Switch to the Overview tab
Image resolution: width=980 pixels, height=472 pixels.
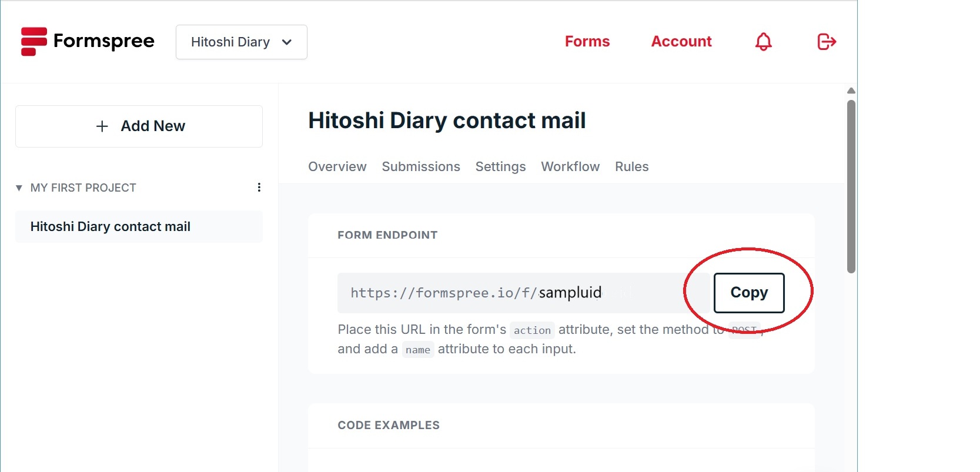337,167
